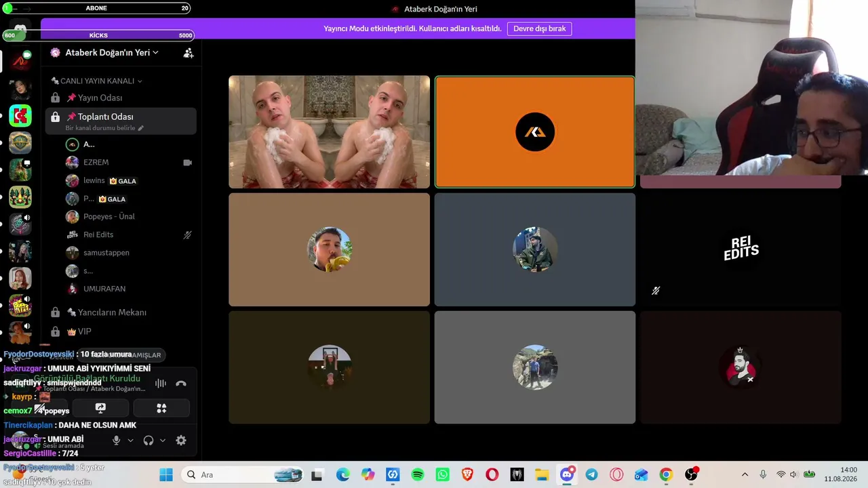Launch Opera GX from the taskbar
Image resolution: width=868 pixels, height=488 pixels.
point(616,475)
